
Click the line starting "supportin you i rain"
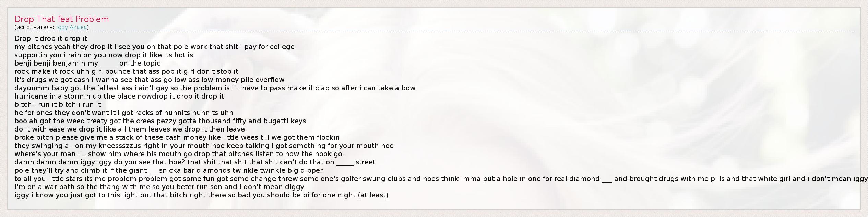tap(104, 55)
